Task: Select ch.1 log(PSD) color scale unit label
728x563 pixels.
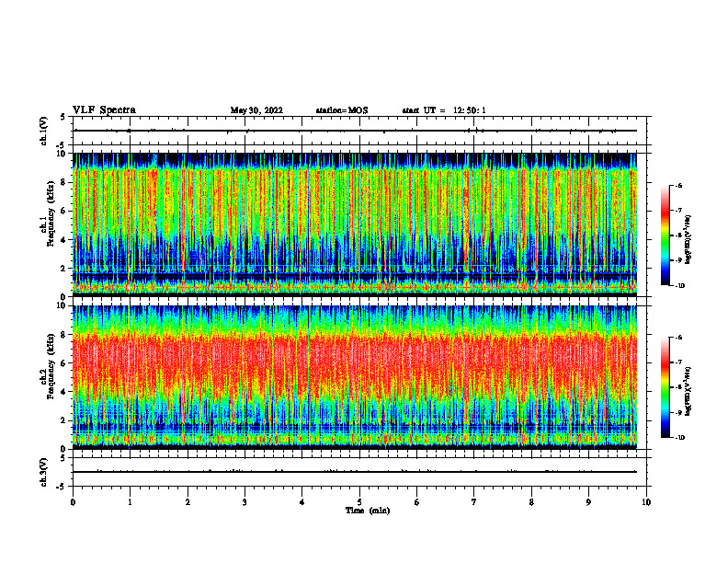Action: pyautogui.click(x=688, y=240)
